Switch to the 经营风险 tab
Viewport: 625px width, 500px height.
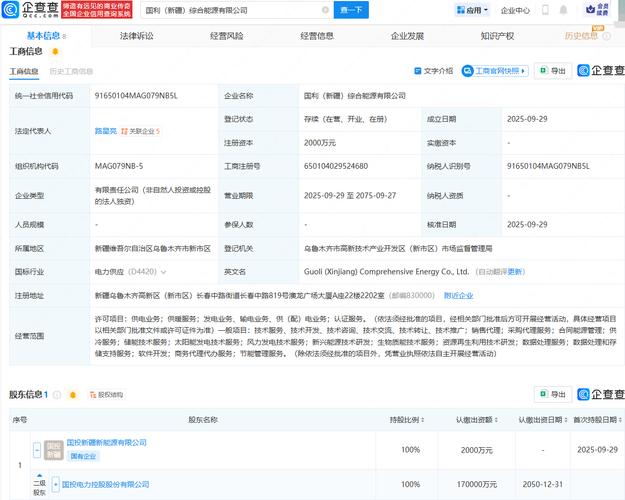(226, 36)
